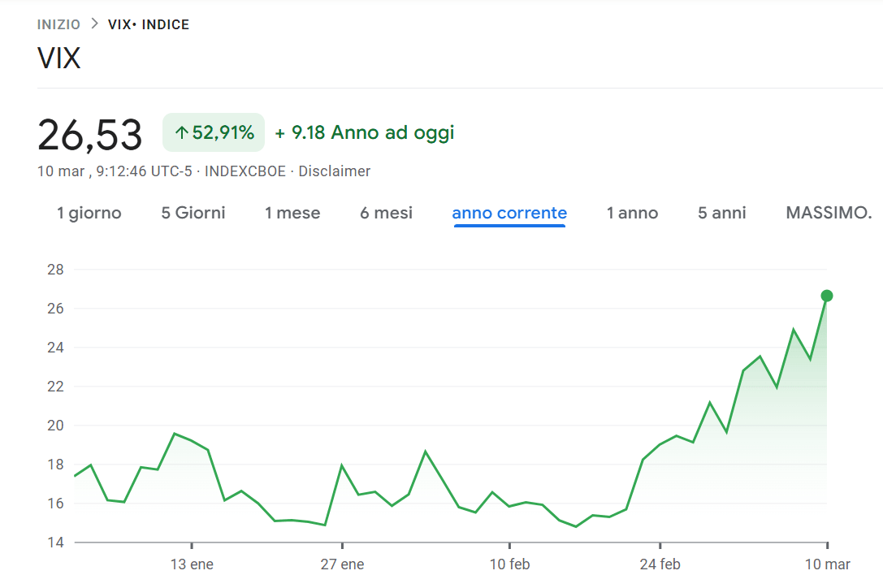The image size is (883, 588).
Task: Select the 1 mese chart period
Action: point(292,213)
